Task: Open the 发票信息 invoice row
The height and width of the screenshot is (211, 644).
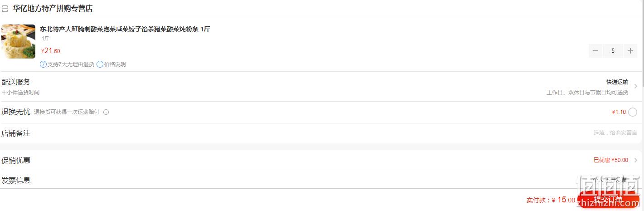Action: pos(322,180)
